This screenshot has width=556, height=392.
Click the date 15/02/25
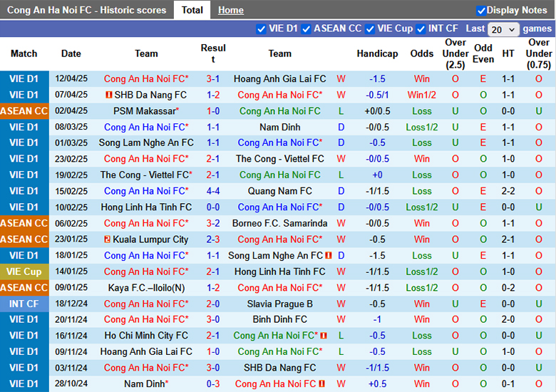click(x=71, y=191)
